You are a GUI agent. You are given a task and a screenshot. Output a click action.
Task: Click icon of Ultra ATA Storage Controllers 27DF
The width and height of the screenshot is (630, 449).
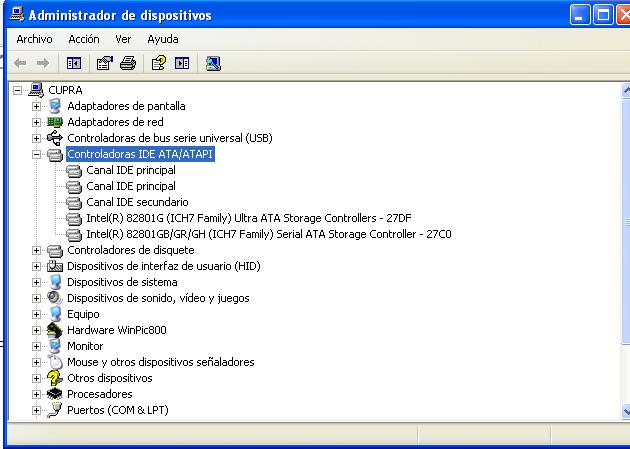(74, 218)
